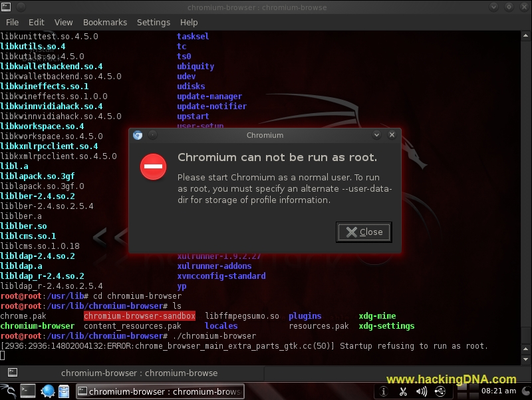Open the volume speaker tray icon

(422, 391)
